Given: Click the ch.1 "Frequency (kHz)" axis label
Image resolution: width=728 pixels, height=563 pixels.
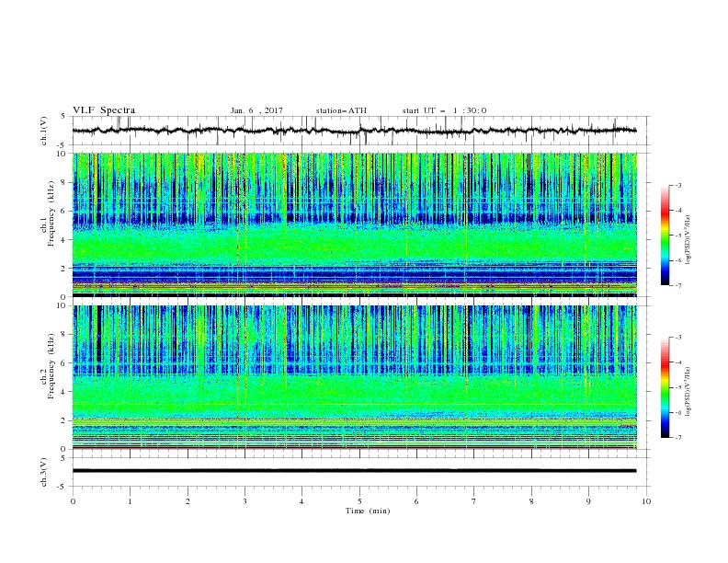Looking at the screenshot, I should click(x=51, y=214).
